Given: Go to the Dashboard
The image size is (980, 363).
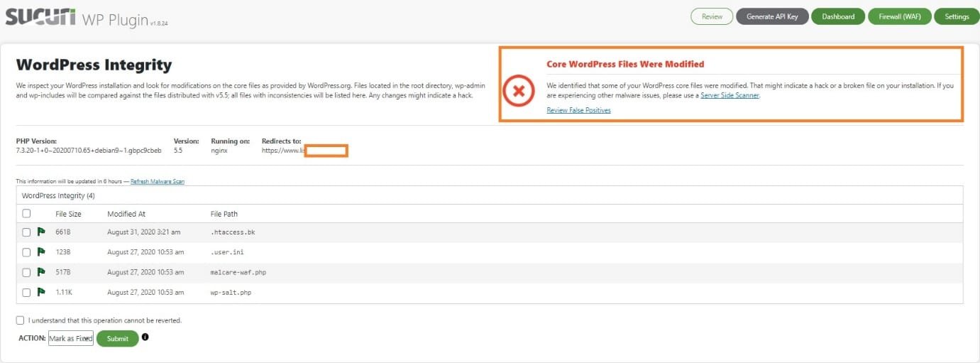Looking at the screenshot, I should pyautogui.click(x=838, y=16).
